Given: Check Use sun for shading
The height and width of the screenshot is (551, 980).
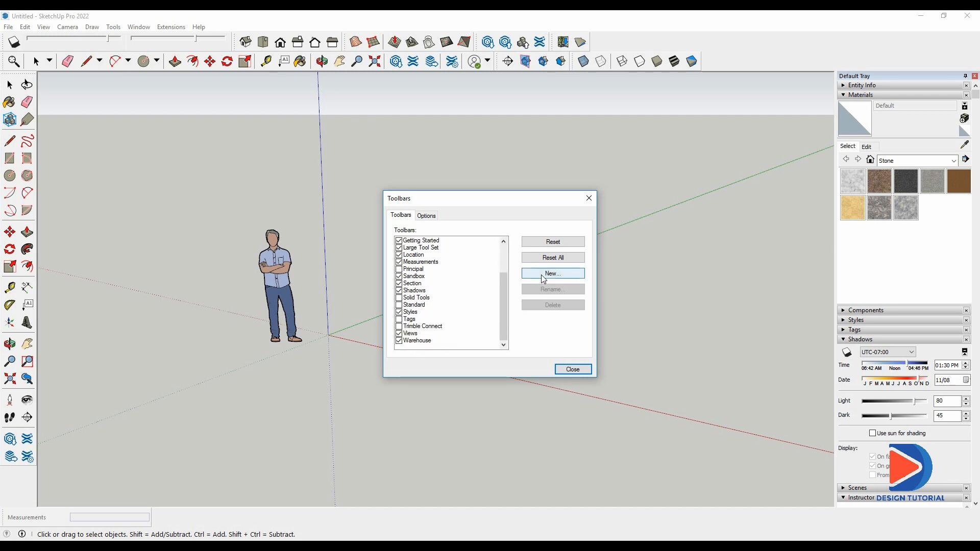Looking at the screenshot, I should [x=872, y=433].
